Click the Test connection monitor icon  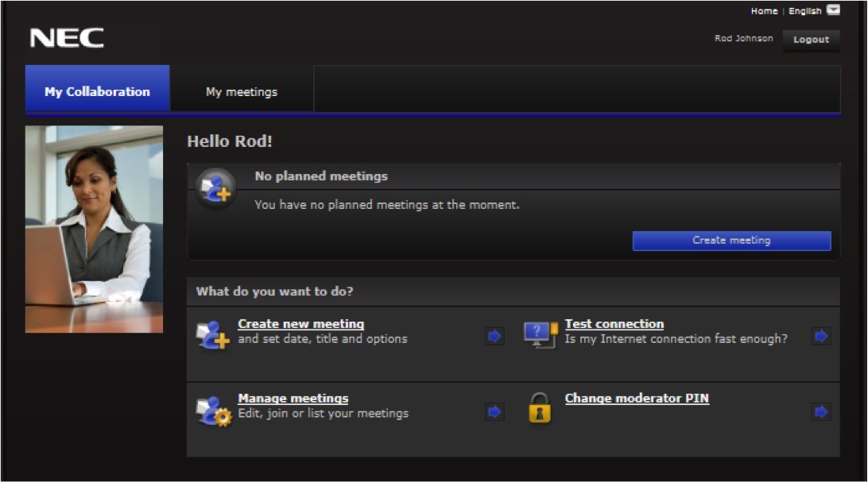[541, 334]
